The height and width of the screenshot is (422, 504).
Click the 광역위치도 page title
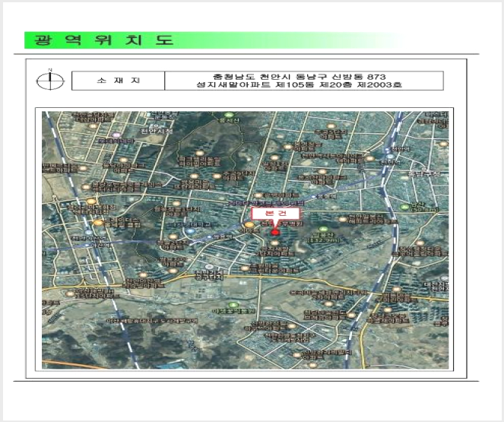pyautogui.click(x=103, y=40)
